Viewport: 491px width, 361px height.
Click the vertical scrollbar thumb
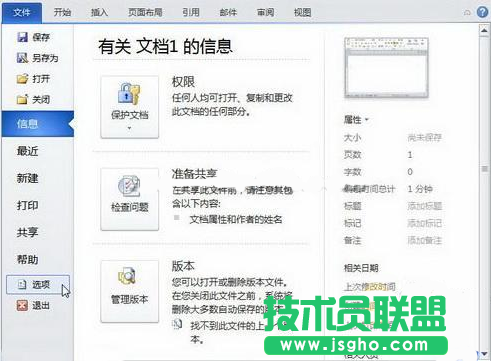point(485,169)
